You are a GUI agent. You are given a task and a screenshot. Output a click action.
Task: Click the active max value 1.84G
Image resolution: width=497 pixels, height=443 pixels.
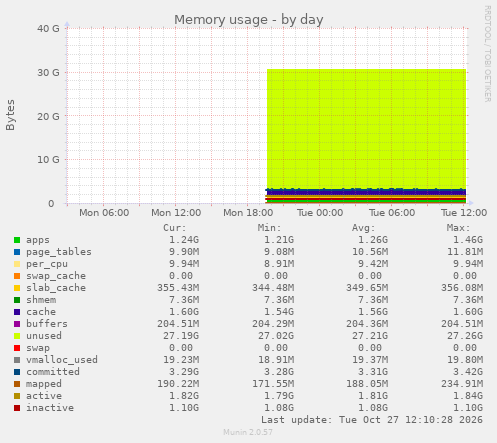468,396
